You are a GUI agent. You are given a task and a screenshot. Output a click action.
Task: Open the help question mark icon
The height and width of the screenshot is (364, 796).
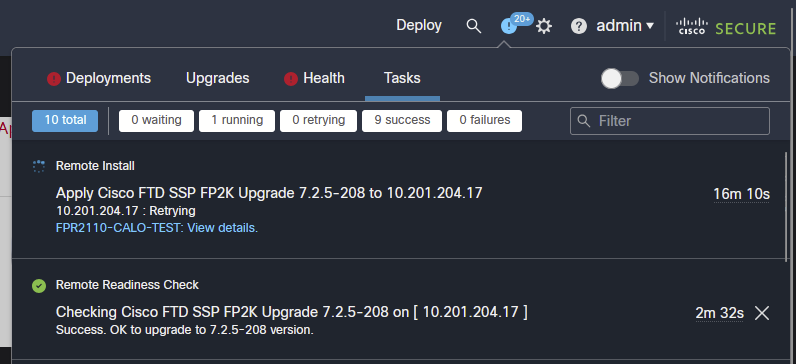[x=579, y=26]
